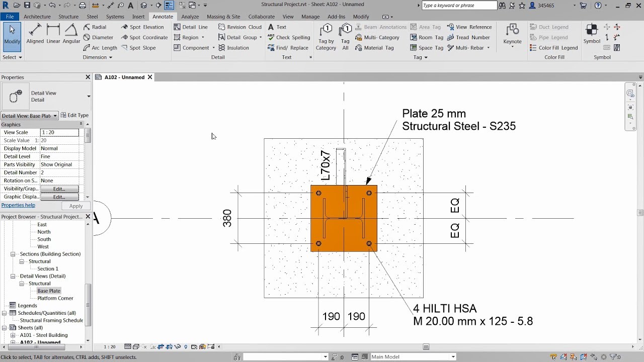The width and height of the screenshot is (644, 362).
Task: Start the Revision Cloud tool
Action: coord(240,27)
